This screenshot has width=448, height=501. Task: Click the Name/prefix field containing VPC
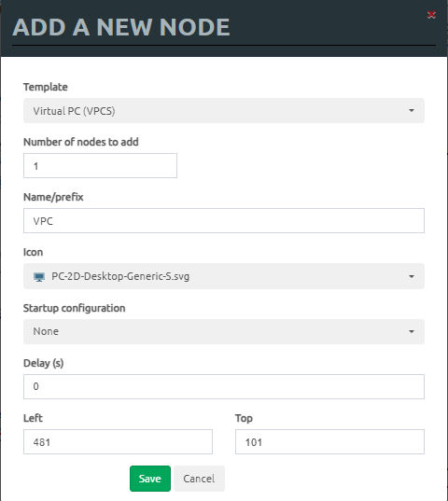point(224,221)
